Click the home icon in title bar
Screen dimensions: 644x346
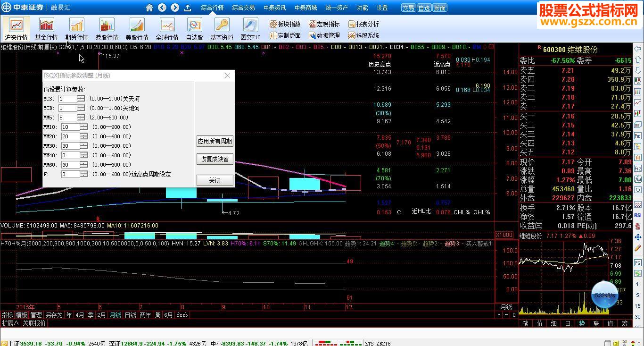pos(149,8)
